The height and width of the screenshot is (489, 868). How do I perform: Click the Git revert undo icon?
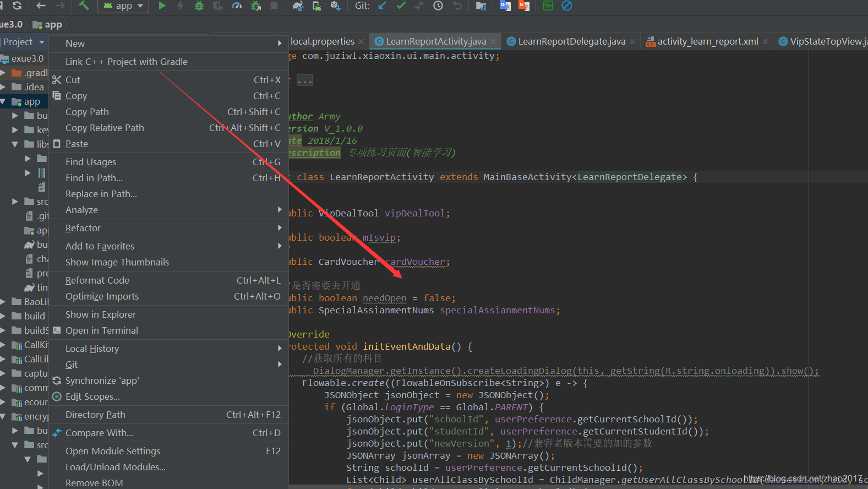(457, 6)
